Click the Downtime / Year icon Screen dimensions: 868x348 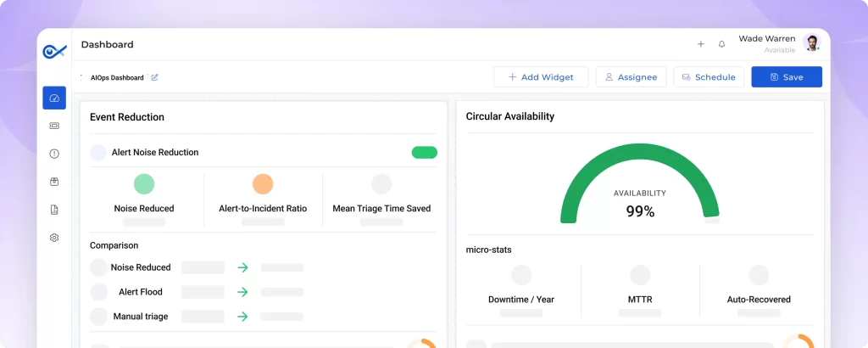pyautogui.click(x=521, y=275)
